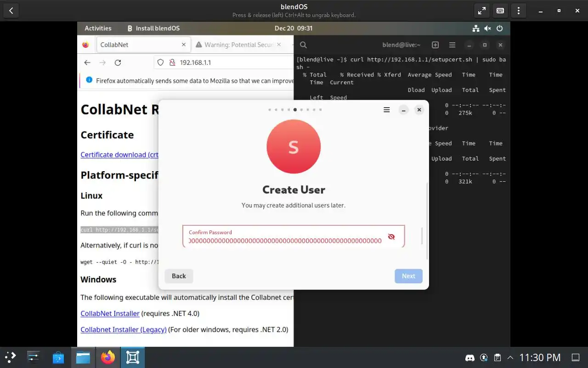
Task: Open Collabnet Installer (Legacy) link
Action: point(124,329)
